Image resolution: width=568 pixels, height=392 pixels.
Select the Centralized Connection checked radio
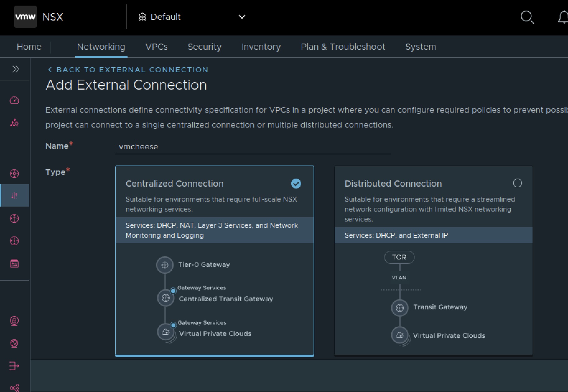coord(296,184)
